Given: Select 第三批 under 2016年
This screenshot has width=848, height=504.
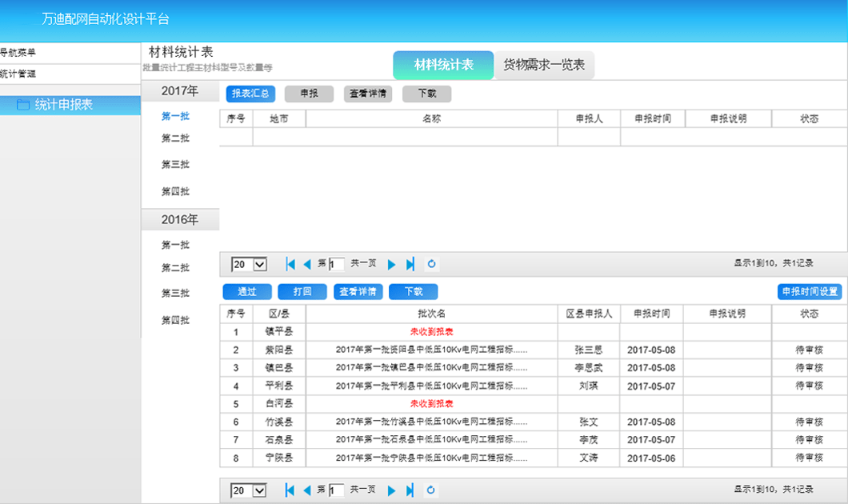Looking at the screenshot, I should click(x=175, y=293).
